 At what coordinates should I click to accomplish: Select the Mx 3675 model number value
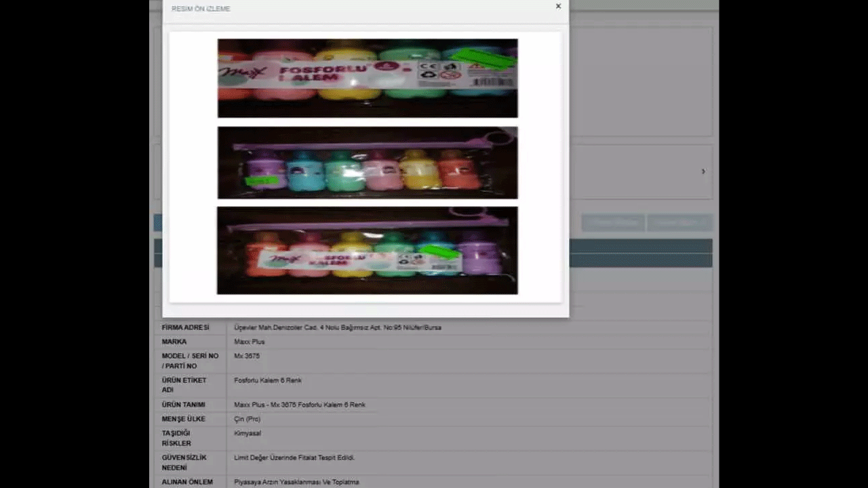(247, 356)
